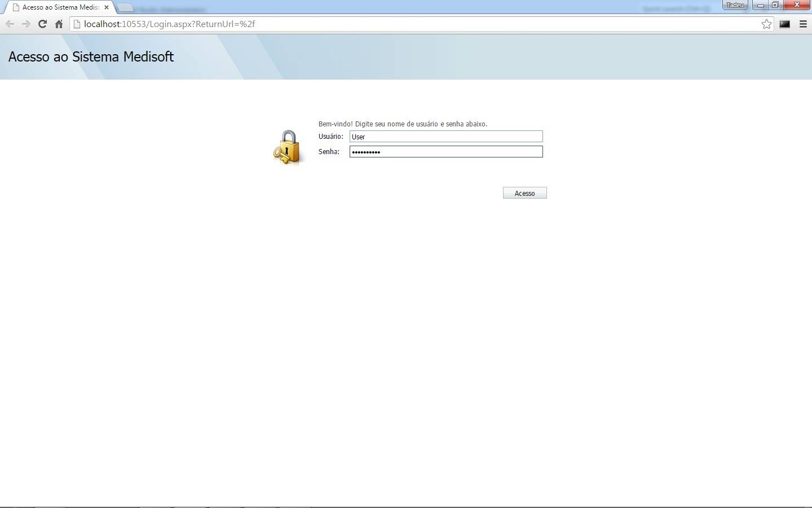Click the Acesso login button

[x=524, y=193]
